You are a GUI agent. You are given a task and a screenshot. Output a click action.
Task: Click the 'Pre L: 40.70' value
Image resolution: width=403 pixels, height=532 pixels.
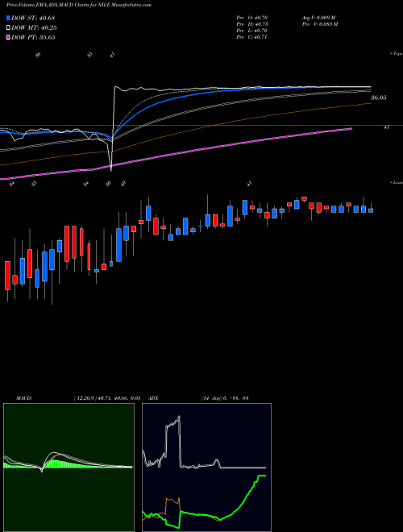[x=252, y=31]
